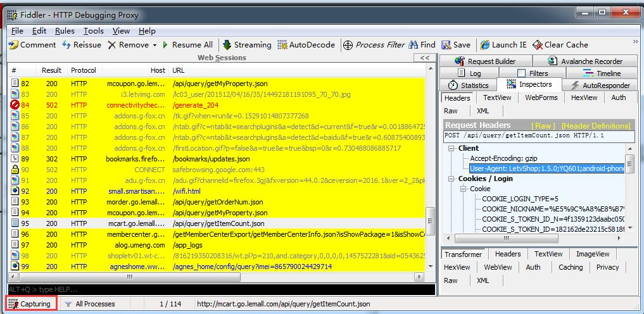Toggle Capturing in status bar

pos(31,304)
